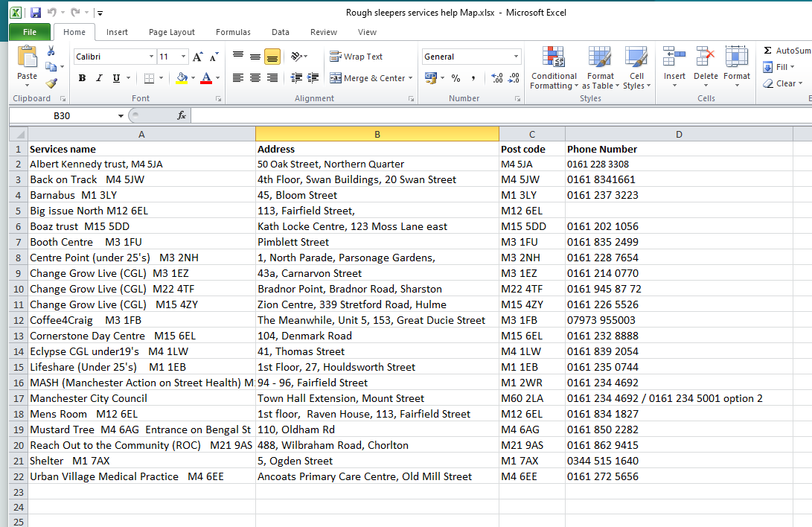This screenshot has height=527, width=812.
Task: Switch to the Insert tab
Action: pyautogui.click(x=117, y=32)
